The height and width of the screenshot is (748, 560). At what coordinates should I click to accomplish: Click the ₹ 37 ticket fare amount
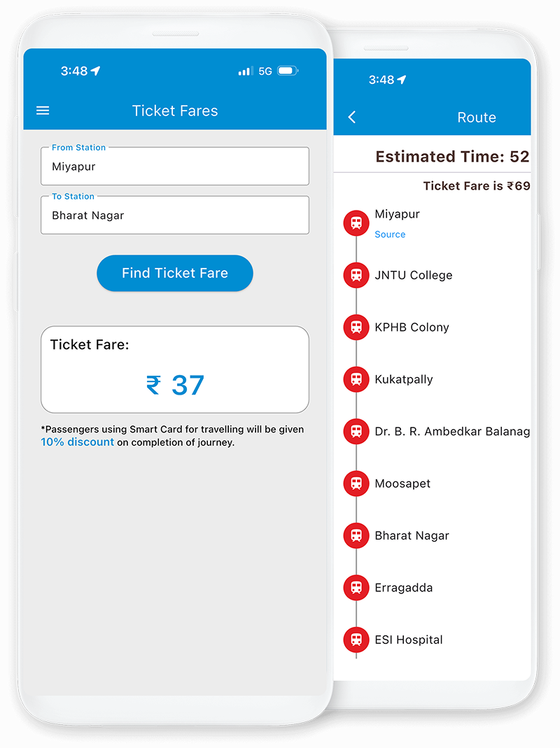click(x=175, y=386)
